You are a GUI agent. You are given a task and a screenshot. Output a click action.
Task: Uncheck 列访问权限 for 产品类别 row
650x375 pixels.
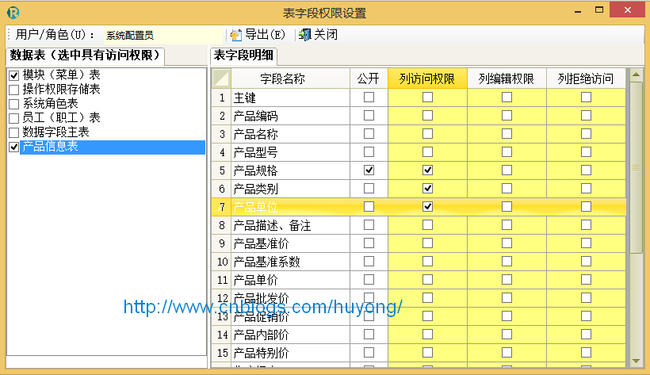tap(427, 189)
